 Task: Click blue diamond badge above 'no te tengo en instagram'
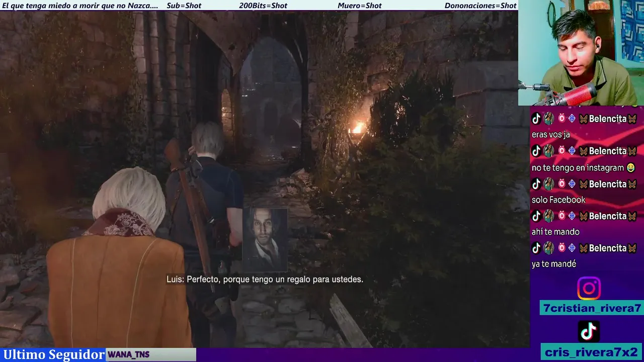pyautogui.click(x=572, y=151)
